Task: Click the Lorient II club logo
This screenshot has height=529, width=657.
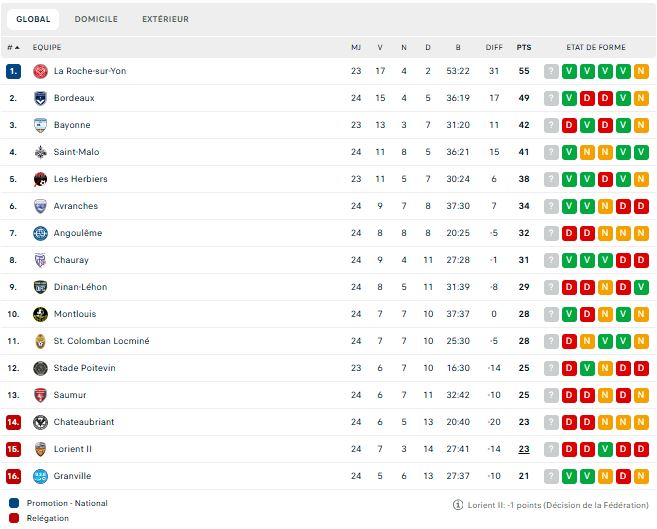Action: click(41, 449)
